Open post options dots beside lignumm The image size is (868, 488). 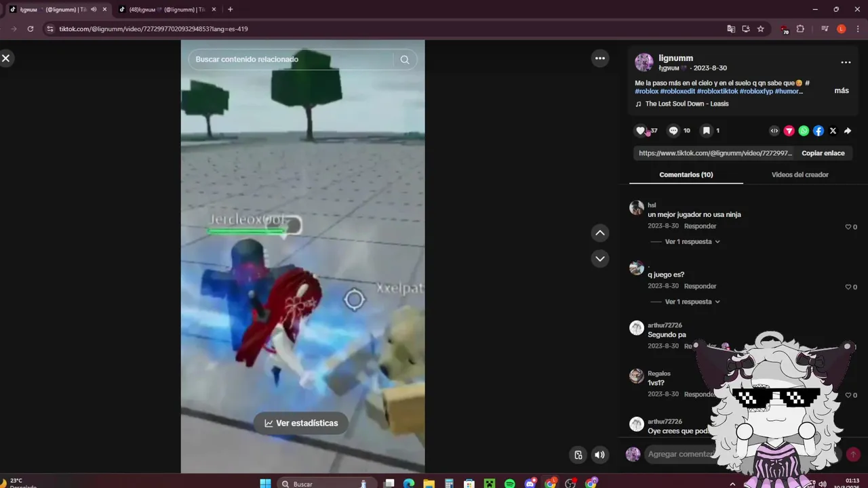coord(846,62)
